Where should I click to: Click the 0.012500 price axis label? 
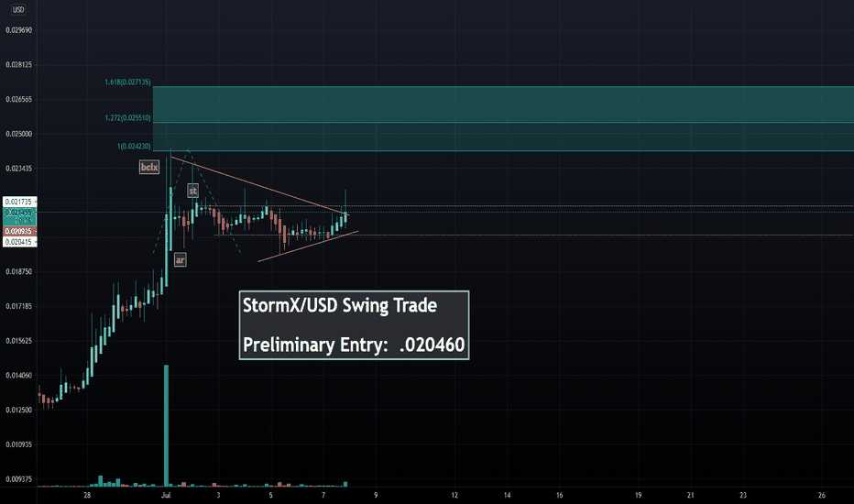tap(19, 410)
